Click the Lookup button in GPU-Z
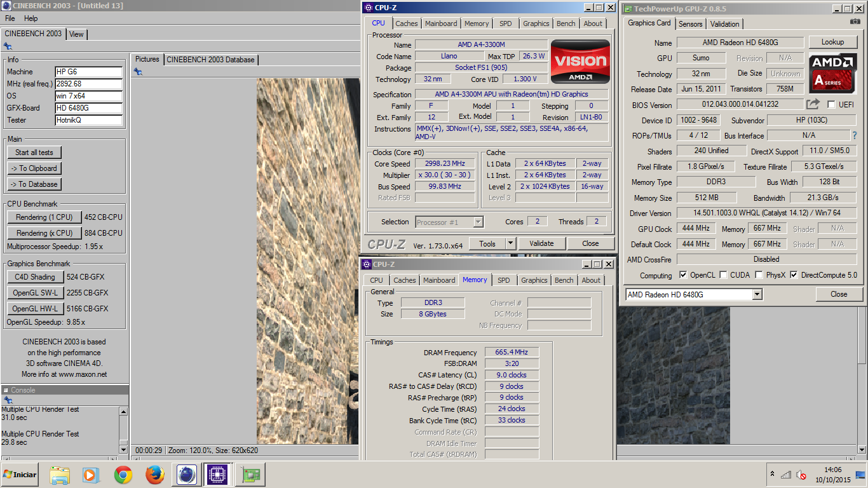 [x=832, y=42]
